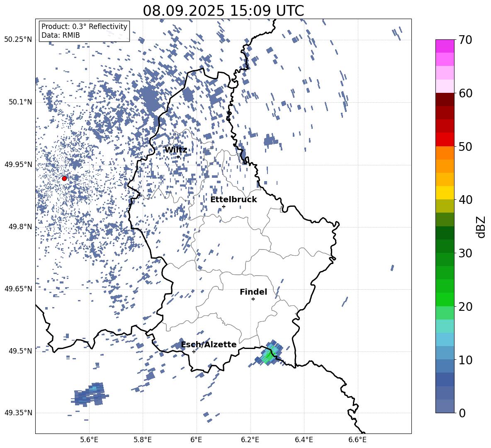Screen dimensions: 491x448
Task: Click the Wiltz city label
Action: [x=176, y=150]
